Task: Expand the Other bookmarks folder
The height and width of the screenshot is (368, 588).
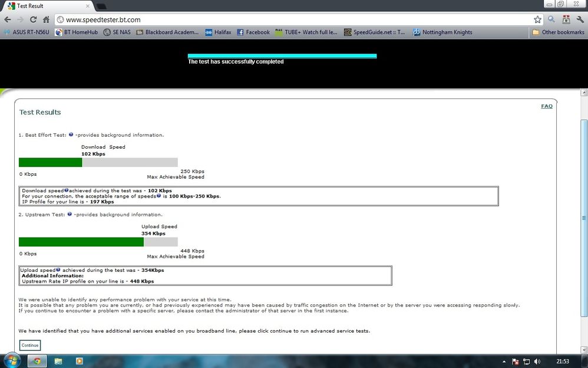Action: pos(558,32)
